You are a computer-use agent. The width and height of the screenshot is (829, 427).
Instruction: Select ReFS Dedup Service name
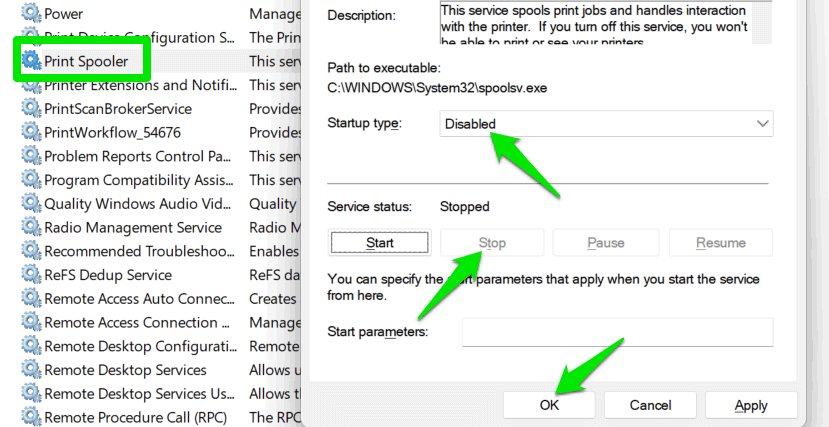[108, 275]
